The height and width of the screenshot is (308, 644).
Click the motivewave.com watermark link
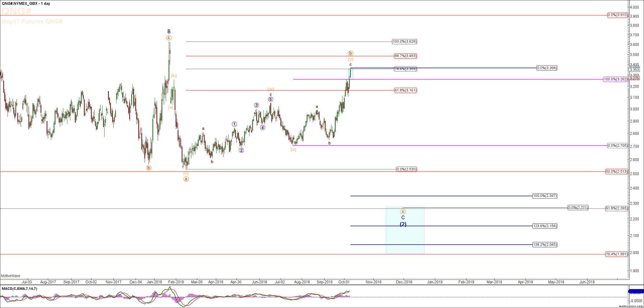(632, 306)
